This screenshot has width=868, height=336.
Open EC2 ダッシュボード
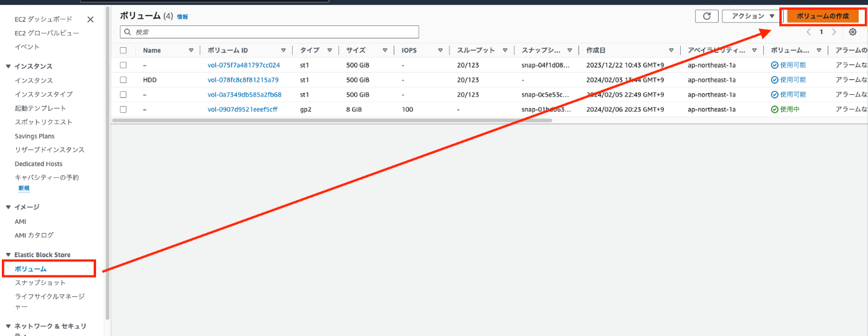(43, 19)
